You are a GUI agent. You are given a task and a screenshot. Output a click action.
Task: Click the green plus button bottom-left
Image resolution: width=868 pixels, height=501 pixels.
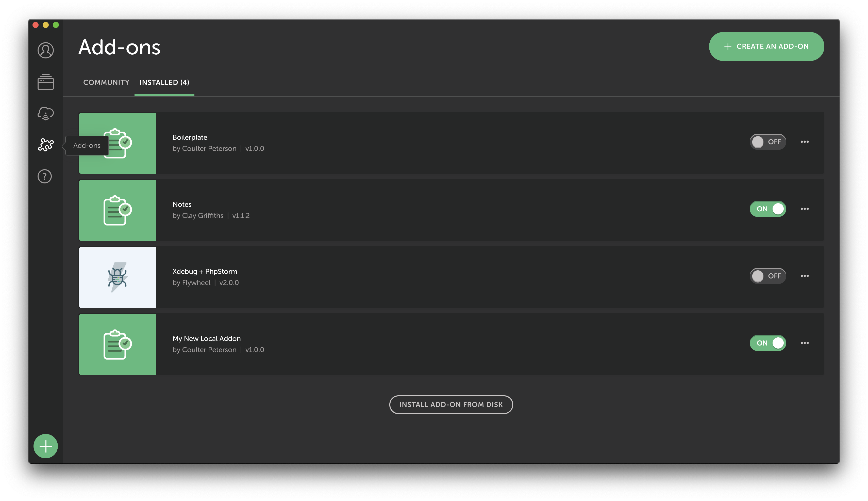coord(45,446)
